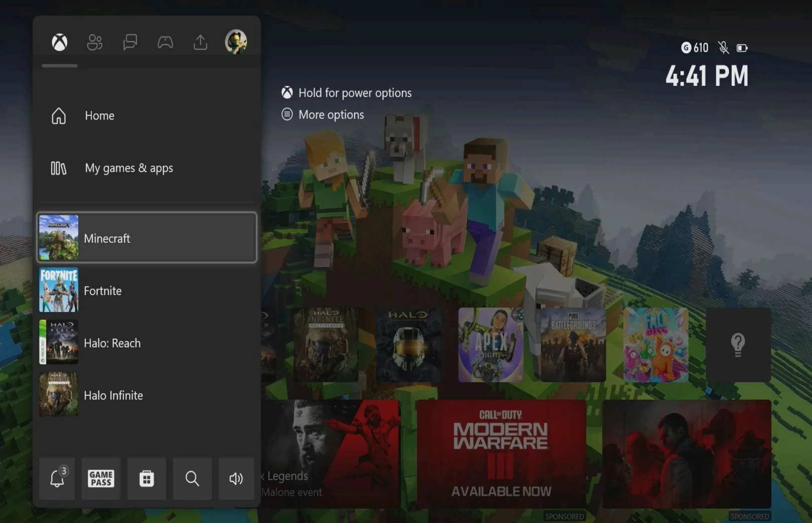Image resolution: width=812 pixels, height=523 pixels.
Task: Launch Fortnite from the recent list
Action: tap(147, 290)
